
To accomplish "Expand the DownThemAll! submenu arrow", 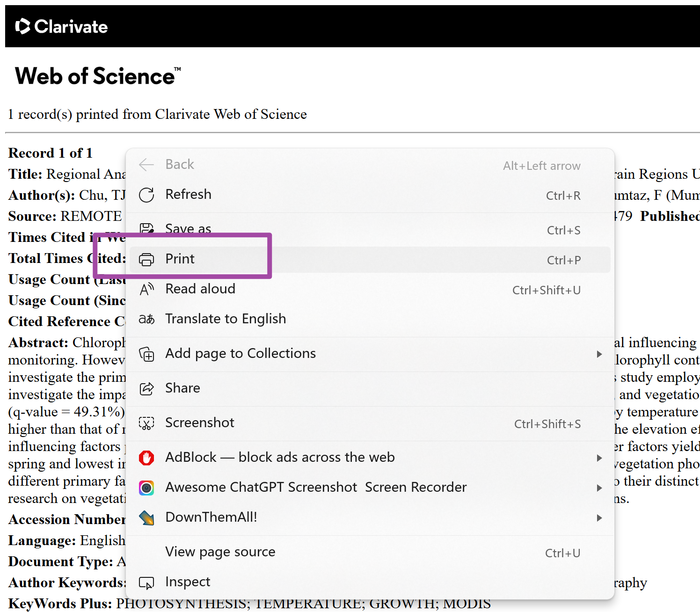I will click(x=599, y=517).
